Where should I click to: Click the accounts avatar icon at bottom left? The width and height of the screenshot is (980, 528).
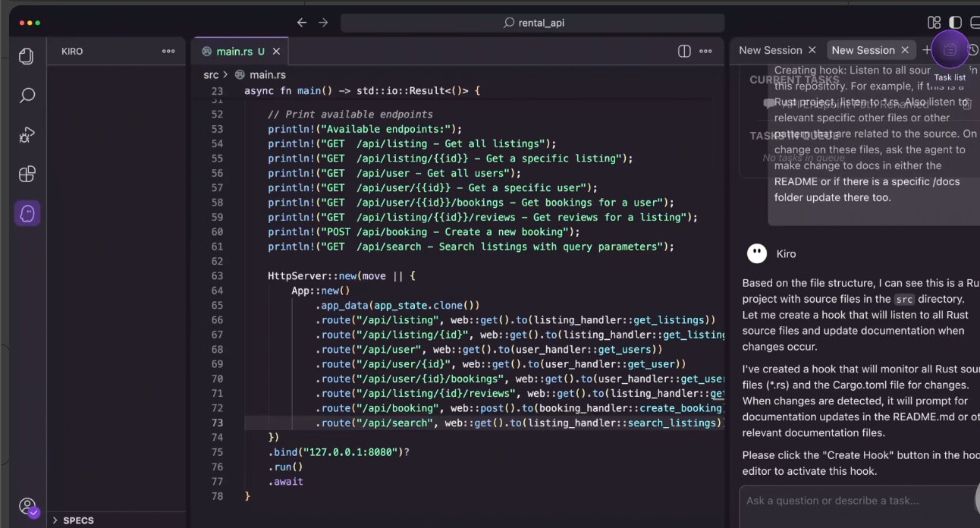point(28,506)
